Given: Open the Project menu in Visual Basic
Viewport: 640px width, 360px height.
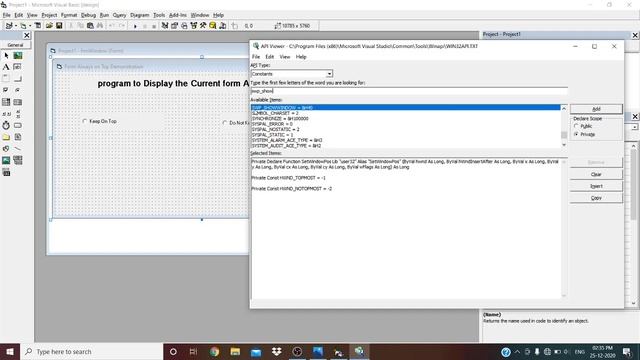Looking at the screenshot, I should pos(49,15).
